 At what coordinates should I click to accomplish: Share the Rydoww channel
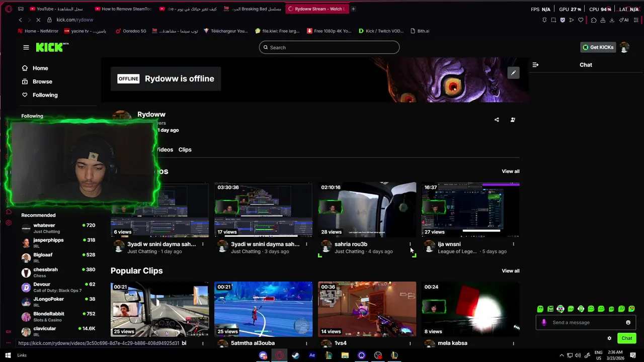click(497, 120)
